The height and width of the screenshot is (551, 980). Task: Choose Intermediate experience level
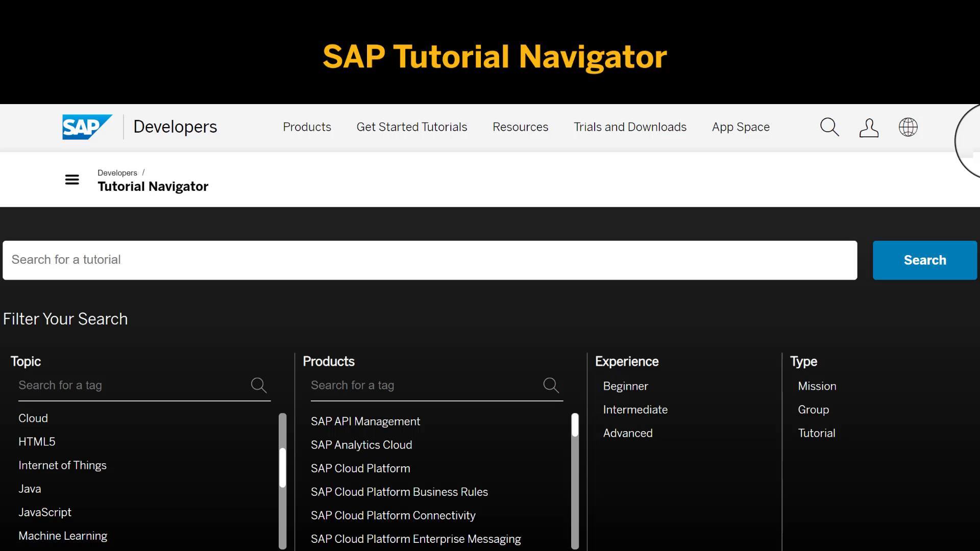coord(635,410)
